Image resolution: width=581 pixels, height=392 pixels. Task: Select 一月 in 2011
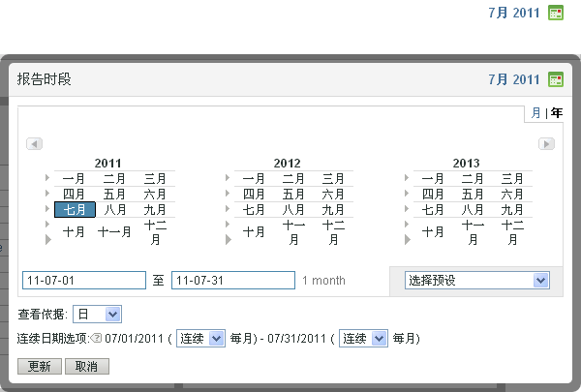click(x=74, y=179)
